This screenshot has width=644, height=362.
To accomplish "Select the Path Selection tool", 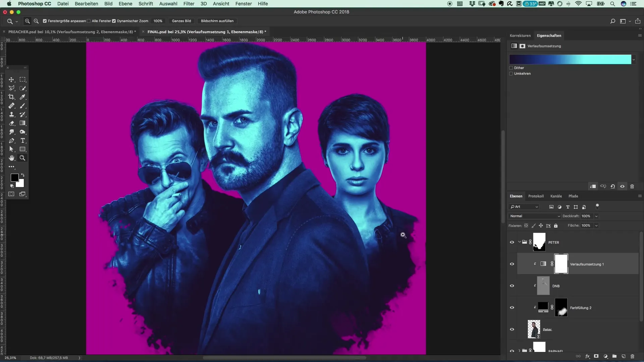I will tap(11, 149).
